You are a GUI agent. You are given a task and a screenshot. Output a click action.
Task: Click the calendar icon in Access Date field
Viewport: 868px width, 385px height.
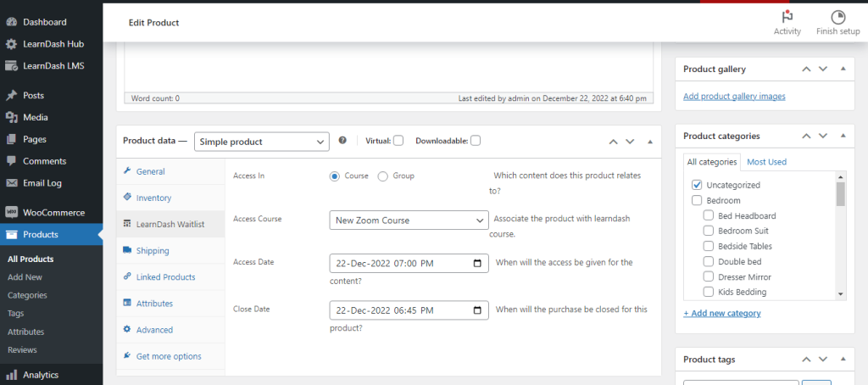pyautogui.click(x=477, y=263)
